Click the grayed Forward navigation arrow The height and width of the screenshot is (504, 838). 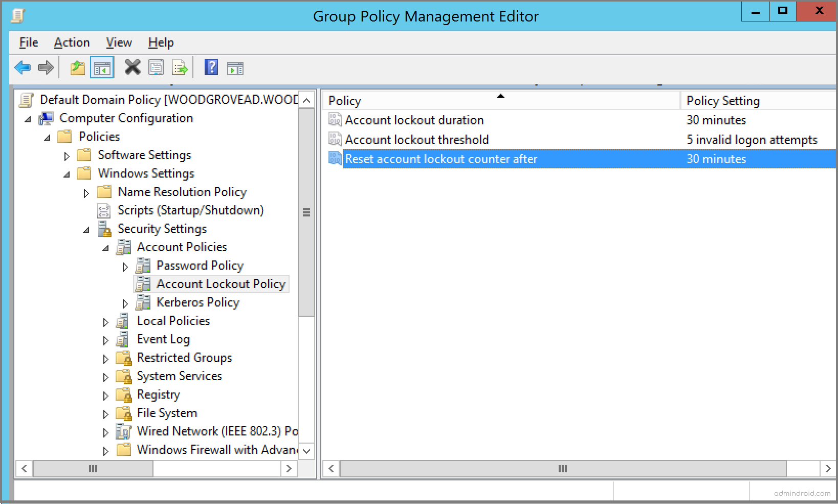pos(46,67)
